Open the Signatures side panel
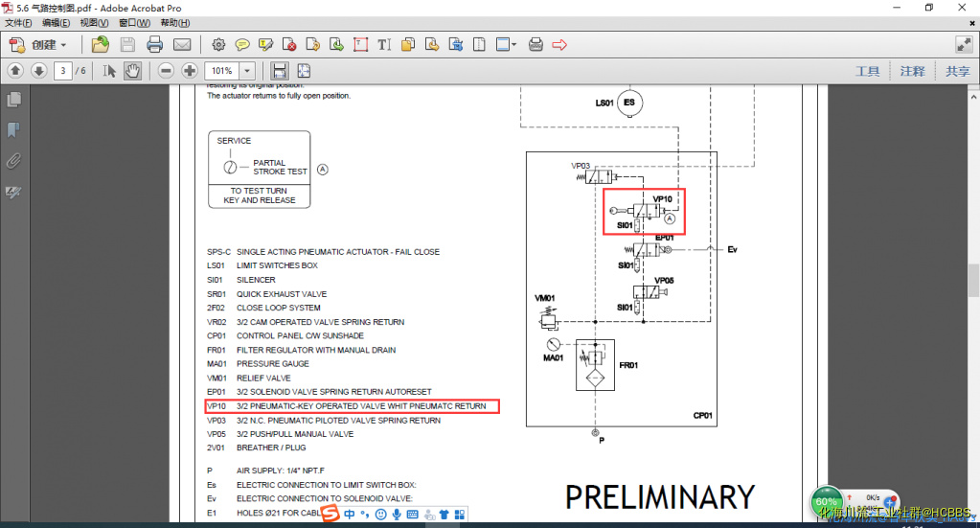 13,193
